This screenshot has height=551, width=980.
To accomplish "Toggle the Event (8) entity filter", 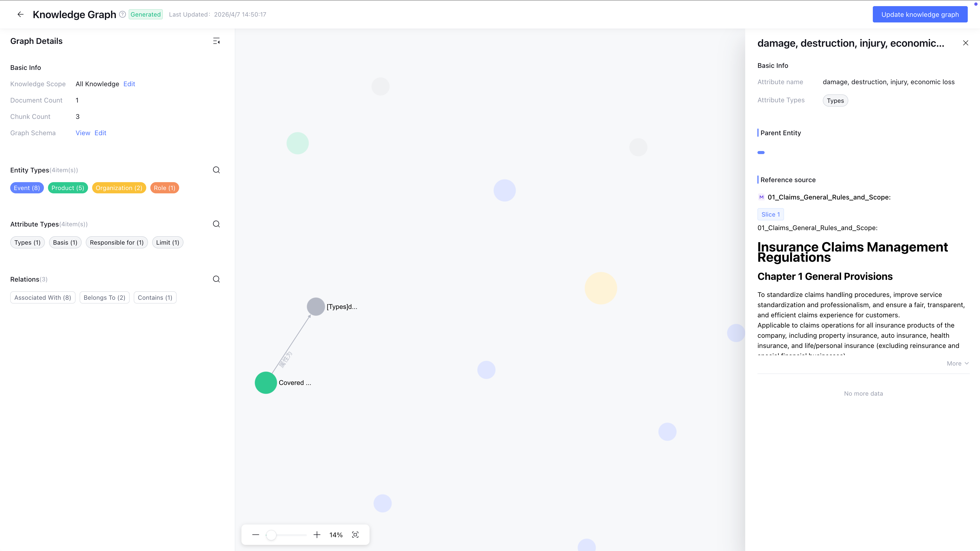I will [x=27, y=188].
